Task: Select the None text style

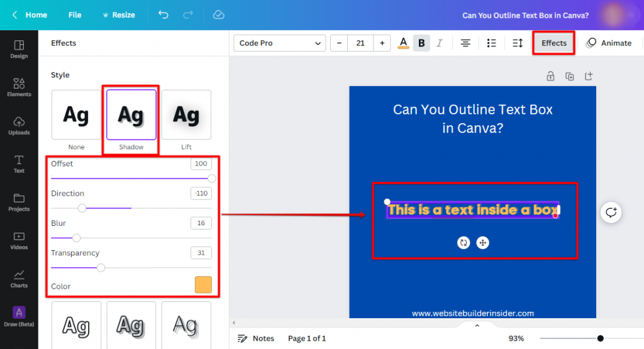Action: pos(76,115)
